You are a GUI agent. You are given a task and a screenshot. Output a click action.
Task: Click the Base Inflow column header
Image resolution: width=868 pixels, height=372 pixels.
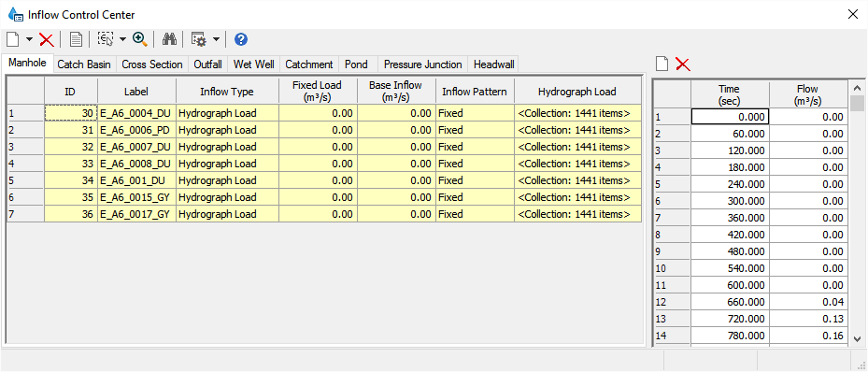396,92
